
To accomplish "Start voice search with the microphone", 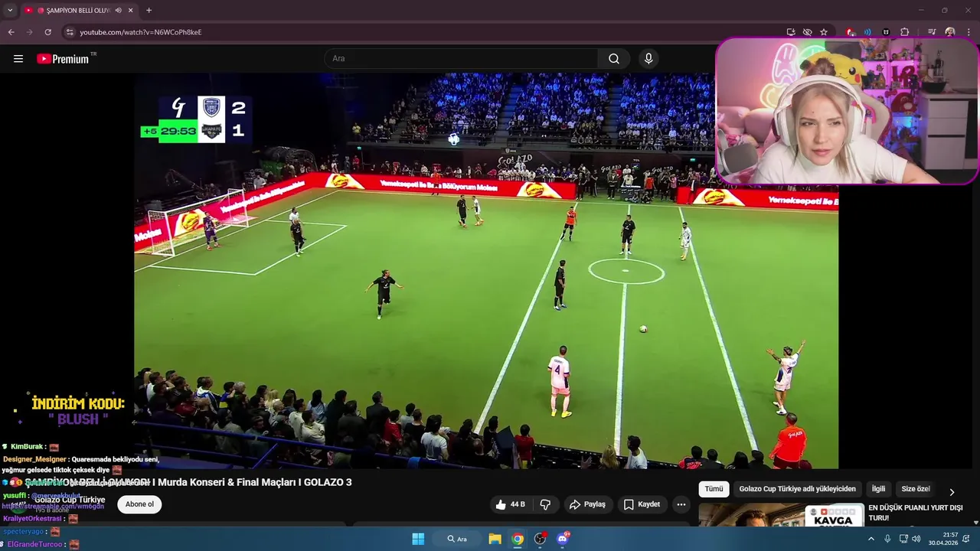I will pos(648,59).
